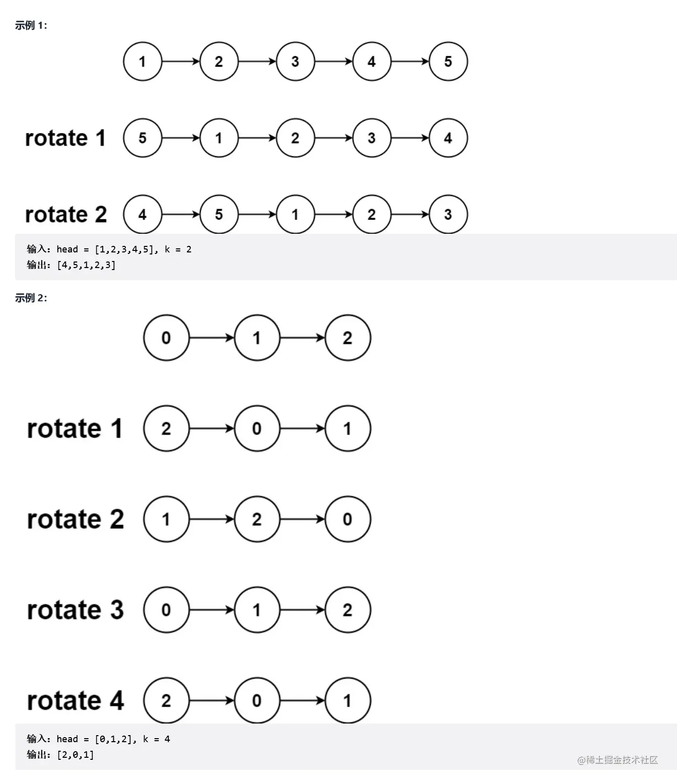Click node 5 in example 1's original list
The image size is (677, 784).
tap(448, 61)
